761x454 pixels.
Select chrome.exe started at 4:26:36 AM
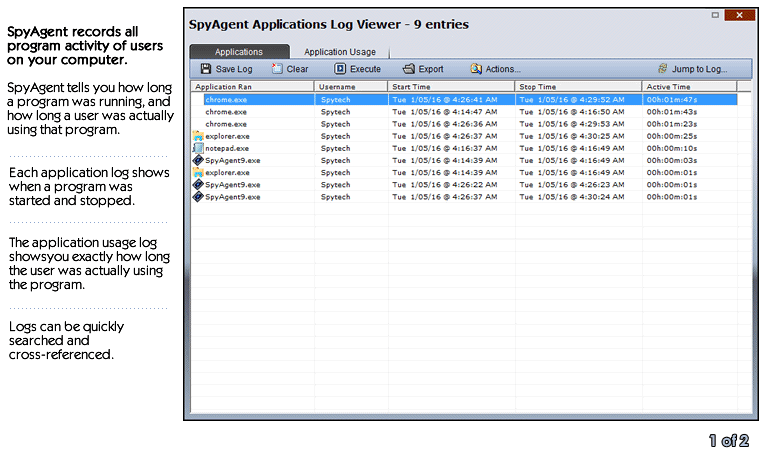[226, 124]
